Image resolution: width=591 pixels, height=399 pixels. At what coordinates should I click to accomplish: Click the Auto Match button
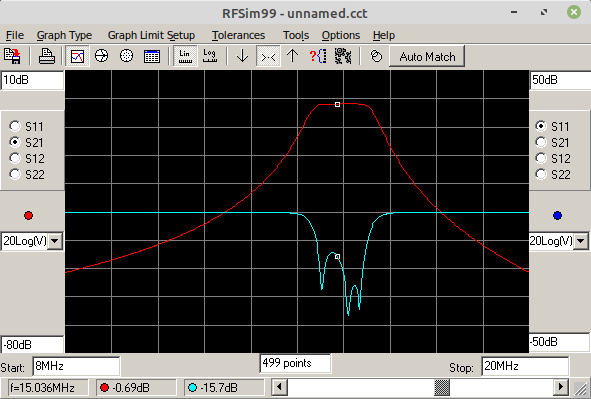[x=427, y=57]
